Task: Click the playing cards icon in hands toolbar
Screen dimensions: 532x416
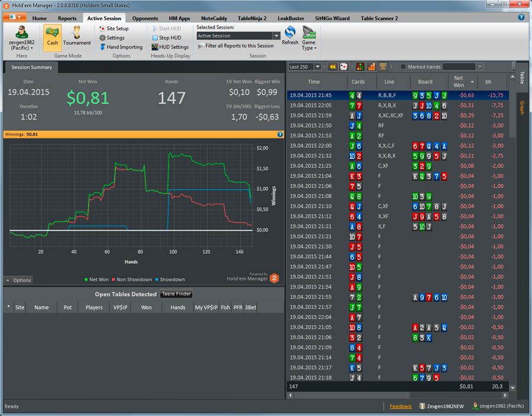Action: (343, 67)
